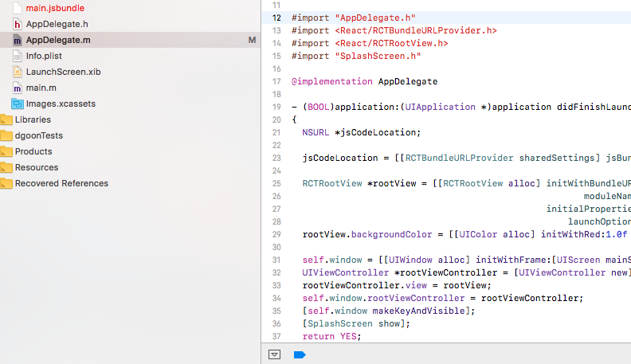
Task: Open Images.xcassets in the navigator
Action: [61, 104]
